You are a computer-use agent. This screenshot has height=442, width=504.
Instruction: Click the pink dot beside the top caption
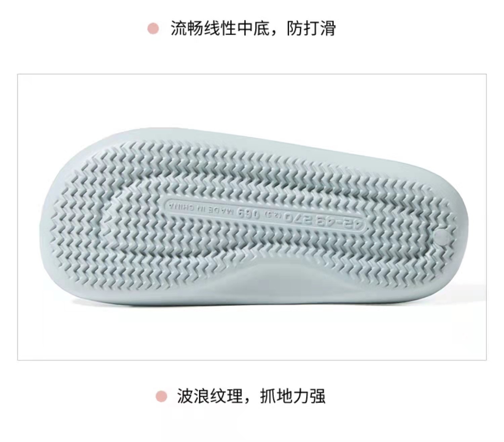pyautogui.click(x=153, y=28)
